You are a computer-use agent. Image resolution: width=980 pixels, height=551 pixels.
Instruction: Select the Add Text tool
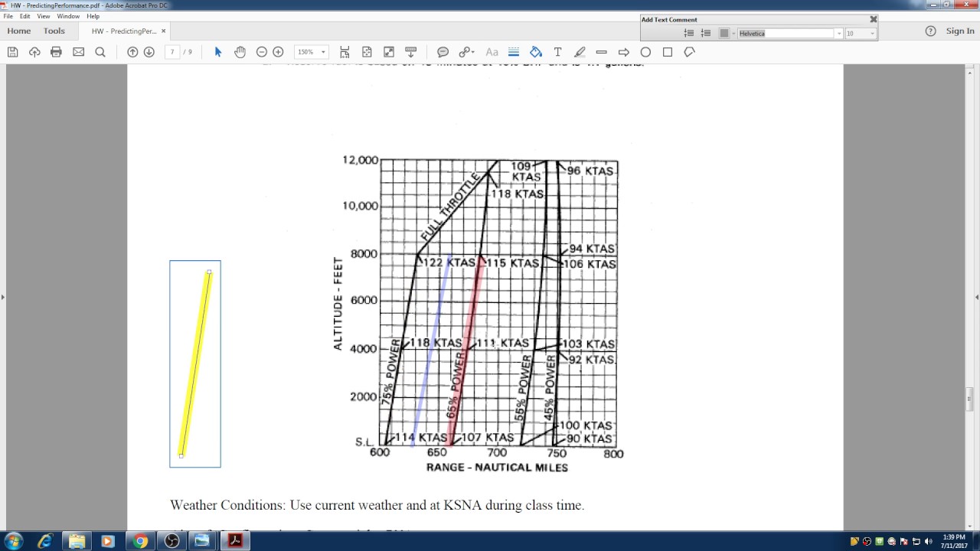click(557, 52)
